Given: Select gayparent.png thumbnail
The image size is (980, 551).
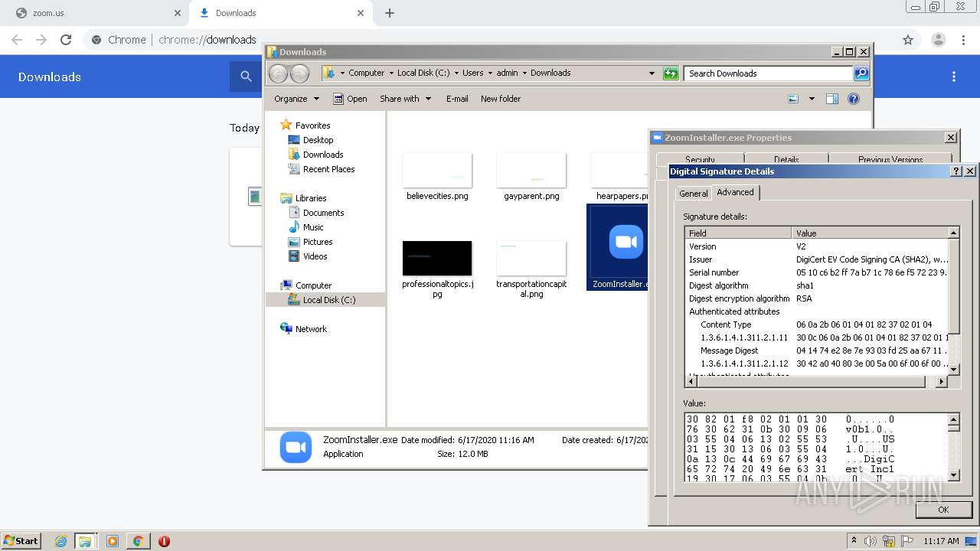Looking at the screenshot, I should point(531,171).
